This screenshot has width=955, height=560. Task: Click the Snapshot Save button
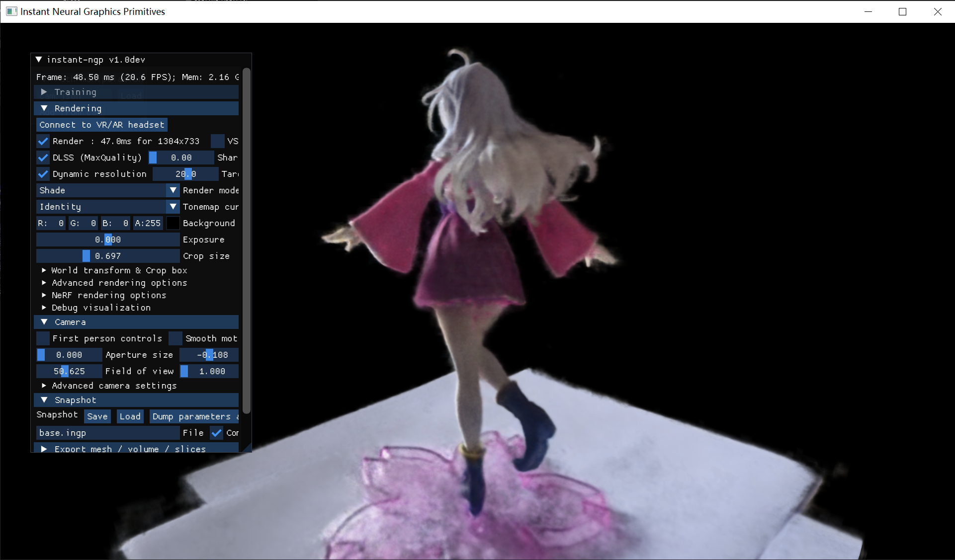tap(97, 416)
